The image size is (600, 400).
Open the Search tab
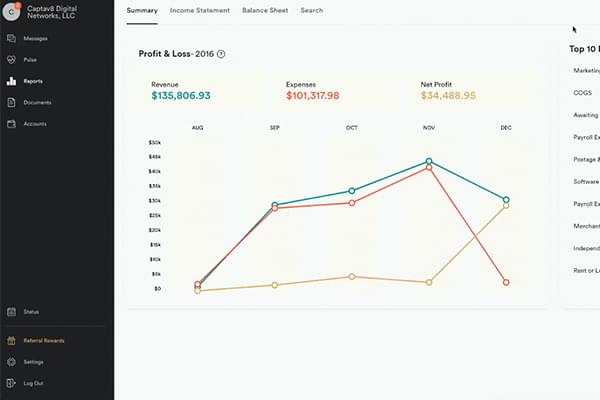[x=311, y=10]
